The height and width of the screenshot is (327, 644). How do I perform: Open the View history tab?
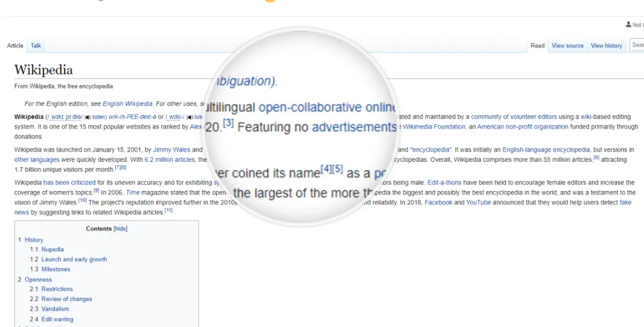pos(606,45)
